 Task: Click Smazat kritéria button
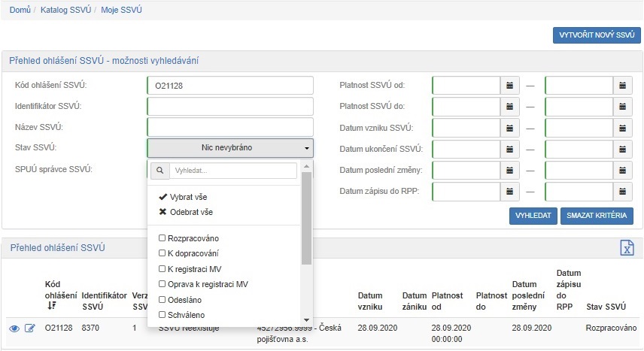click(597, 216)
